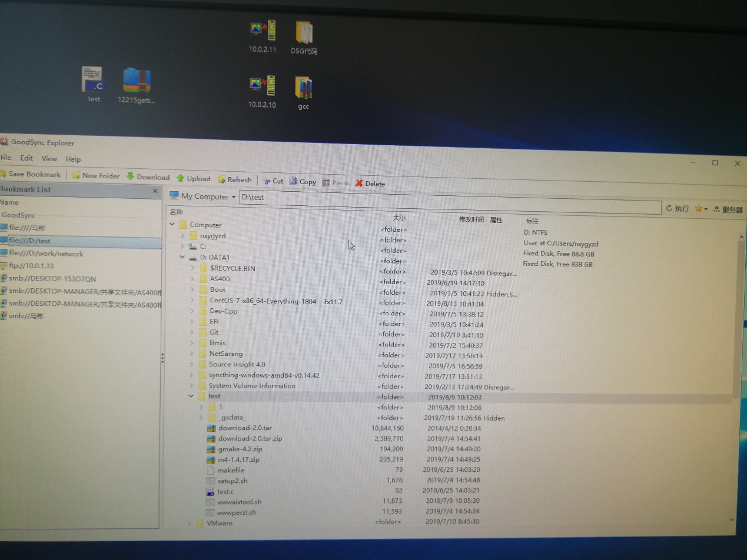The image size is (747, 560).
Task: Select the setup2.sh file
Action: click(x=233, y=481)
